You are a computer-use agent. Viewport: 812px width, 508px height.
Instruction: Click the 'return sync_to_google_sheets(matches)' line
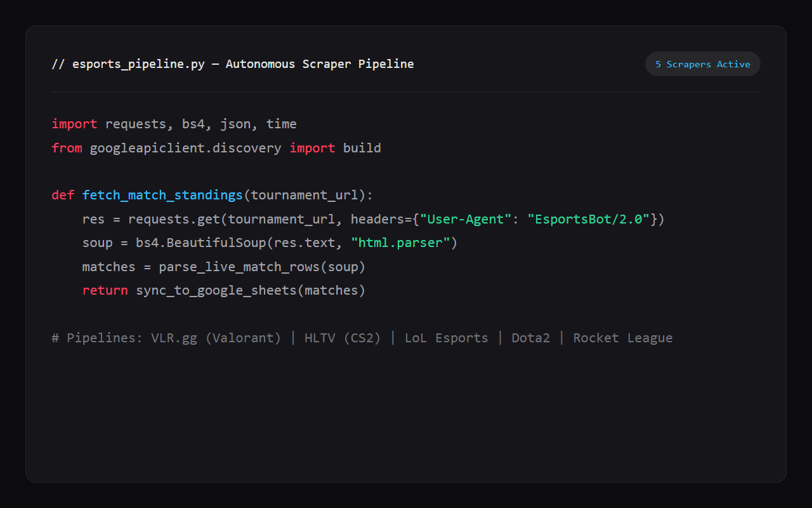pyautogui.click(x=224, y=290)
